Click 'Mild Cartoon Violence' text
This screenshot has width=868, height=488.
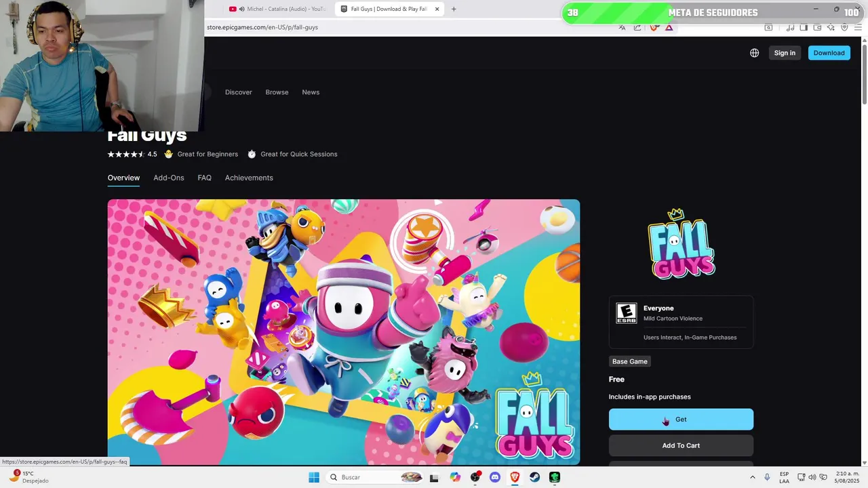[x=673, y=319]
